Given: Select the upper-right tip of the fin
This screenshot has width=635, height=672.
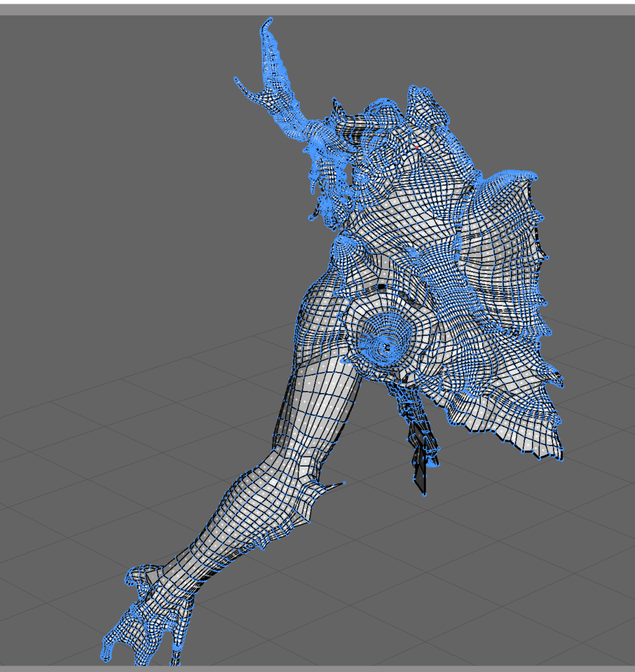Looking at the screenshot, I should [533, 177].
